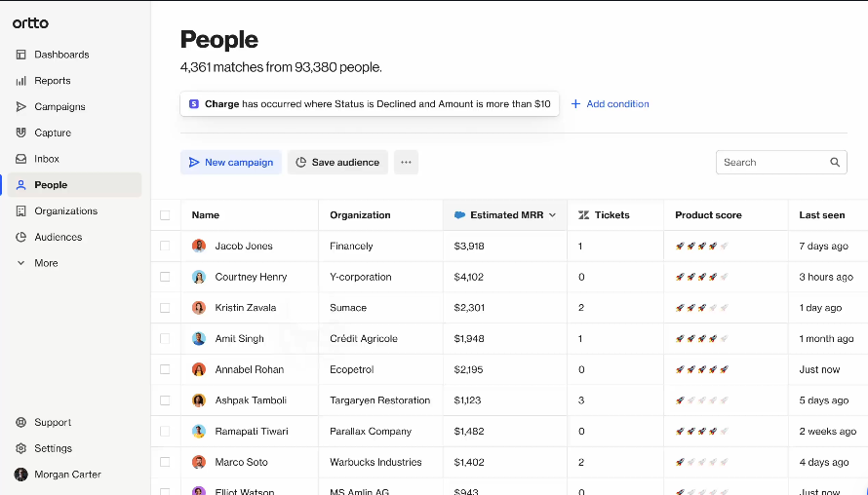Open Kristin Zavala avatar
This screenshot has width=868, height=495.
pyautogui.click(x=199, y=308)
